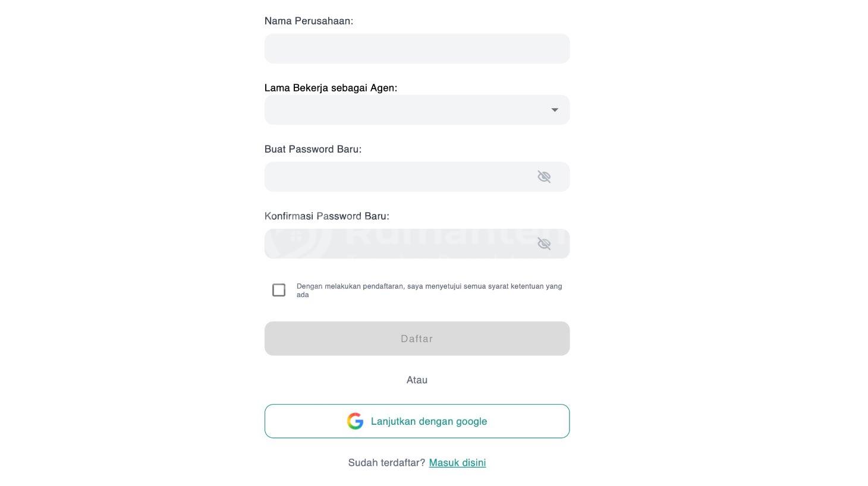Click the Lama Bekerja dropdown arrow
Image resolution: width=868 pixels, height=486 pixels.
click(x=554, y=110)
